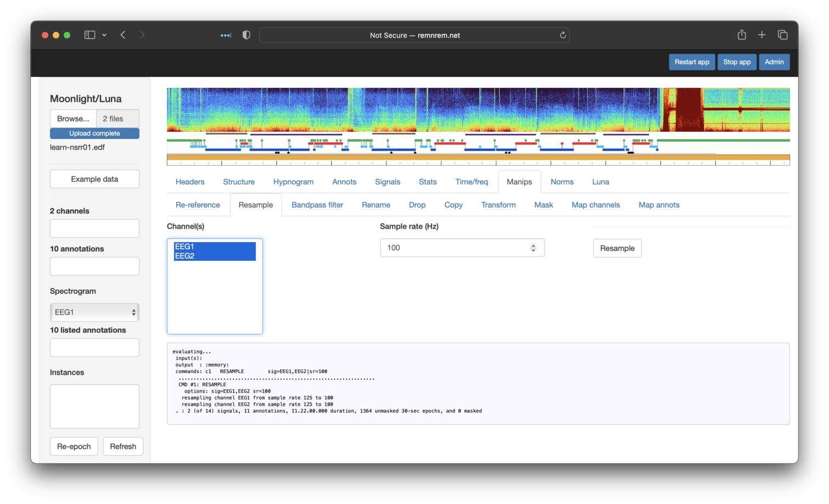This screenshot has width=829, height=504.
Task: Open the Share icon in toolbar
Action: (x=742, y=35)
